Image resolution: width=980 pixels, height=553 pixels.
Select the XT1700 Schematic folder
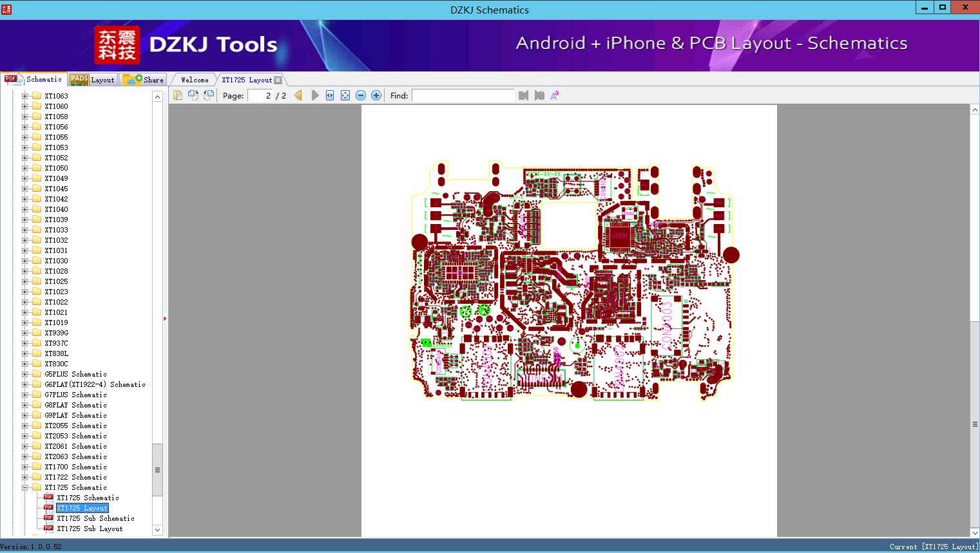(x=75, y=467)
